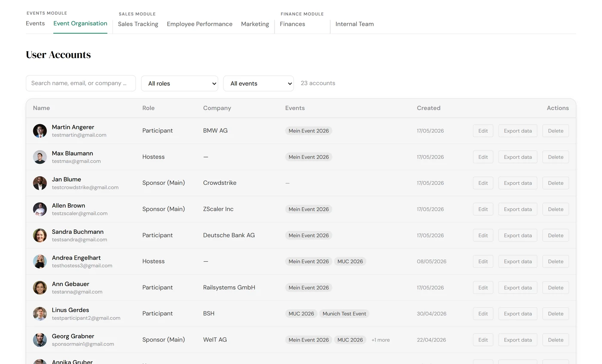Click the '+1 more' events link for Georg Grabner
The image size is (602, 364).
click(381, 340)
